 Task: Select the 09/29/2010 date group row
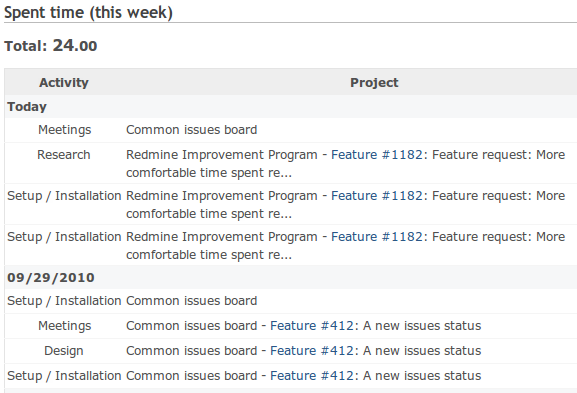tap(291, 277)
